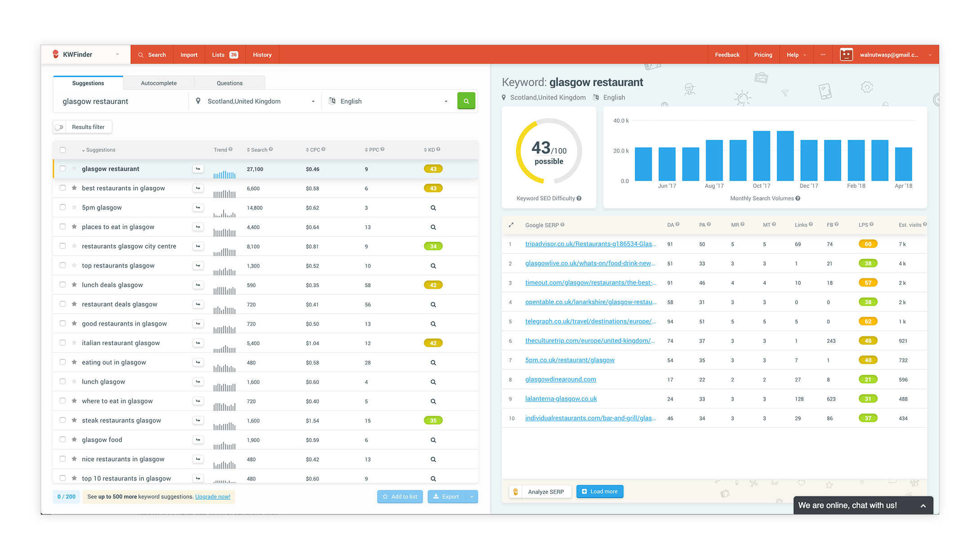Click help icon next to DA column

677,224
